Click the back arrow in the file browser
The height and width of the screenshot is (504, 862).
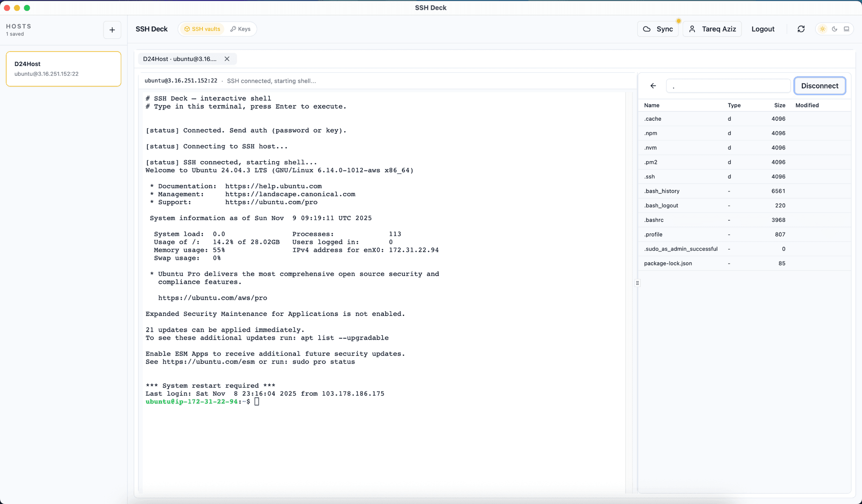[x=653, y=86]
